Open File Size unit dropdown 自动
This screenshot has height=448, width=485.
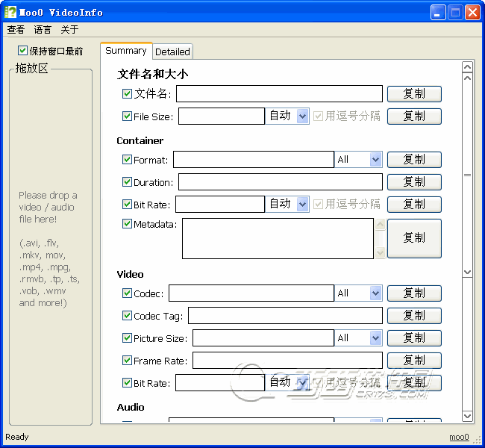point(302,116)
